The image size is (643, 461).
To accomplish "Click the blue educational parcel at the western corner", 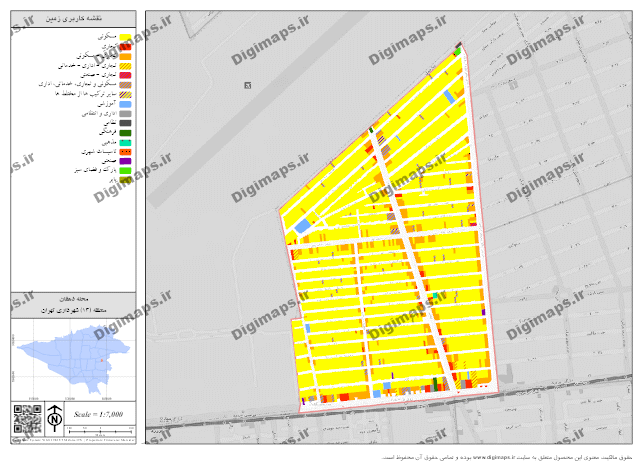I will point(303,226).
